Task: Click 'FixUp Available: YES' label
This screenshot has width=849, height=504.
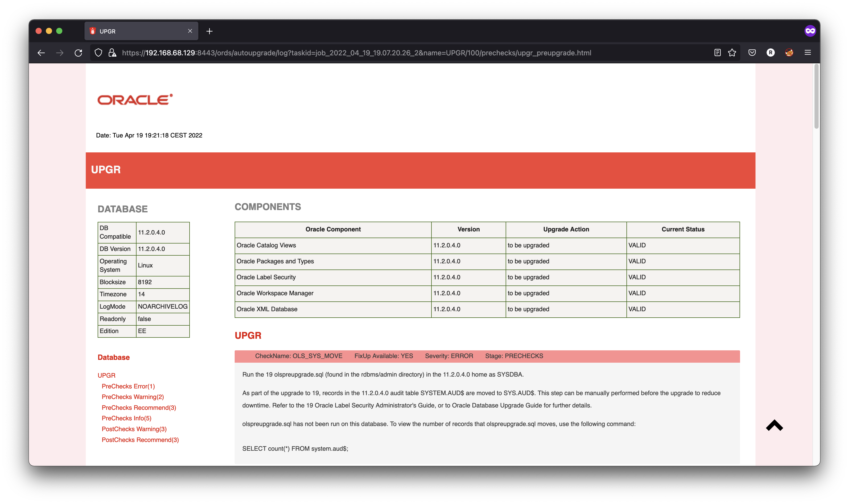Action: click(x=383, y=356)
